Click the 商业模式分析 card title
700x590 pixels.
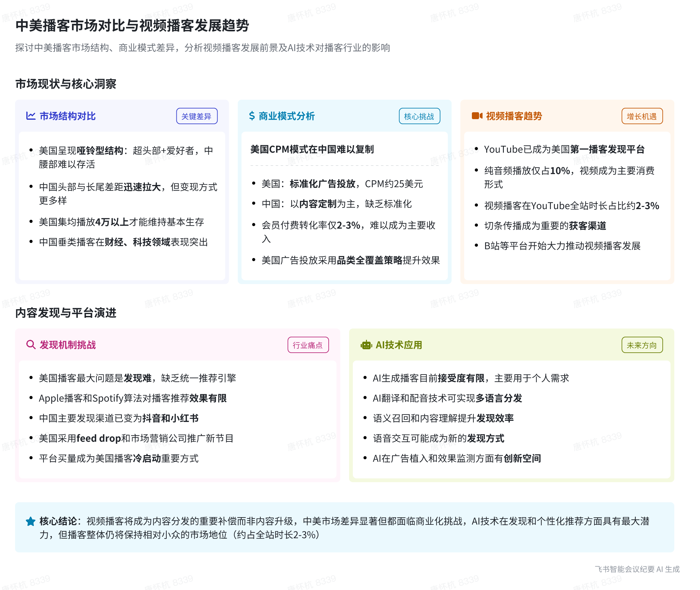[287, 116]
